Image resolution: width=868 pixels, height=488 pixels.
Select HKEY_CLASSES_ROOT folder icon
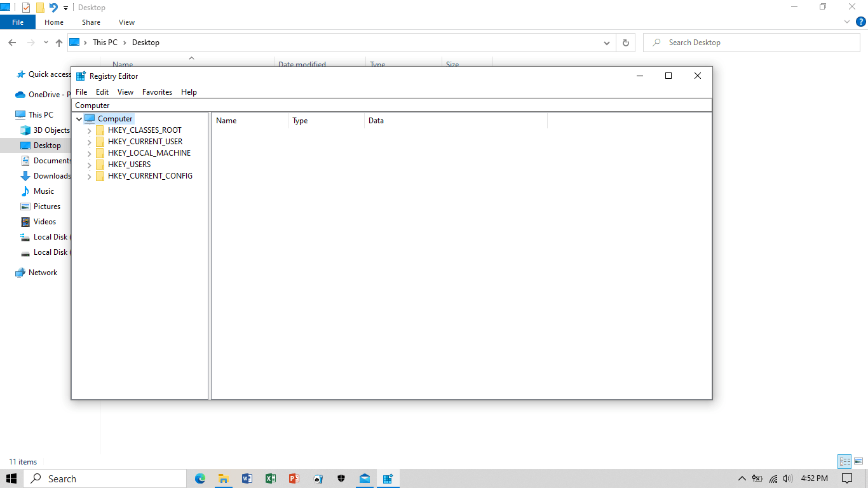pos(100,130)
